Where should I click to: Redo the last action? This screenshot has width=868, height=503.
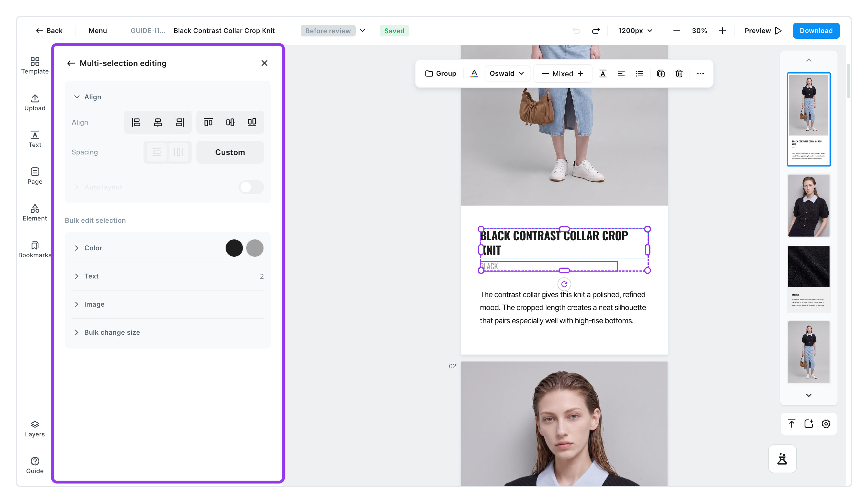[596, 31]
